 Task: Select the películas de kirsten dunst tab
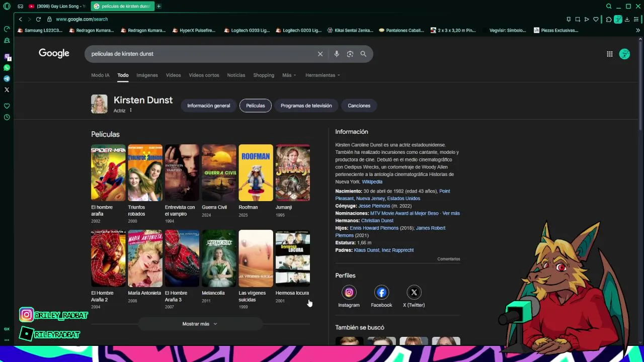[x=122, y=6]
